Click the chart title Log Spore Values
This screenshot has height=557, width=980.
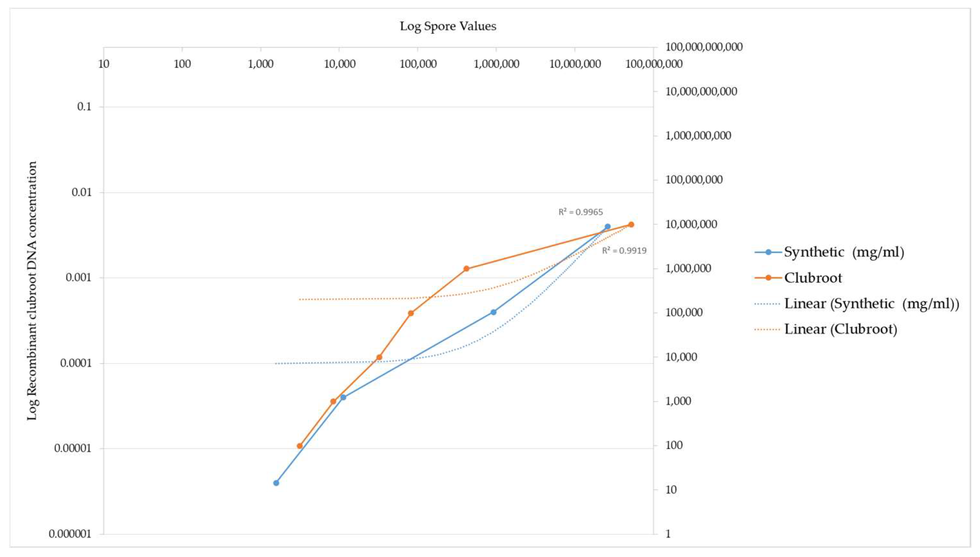pos(448,26)
